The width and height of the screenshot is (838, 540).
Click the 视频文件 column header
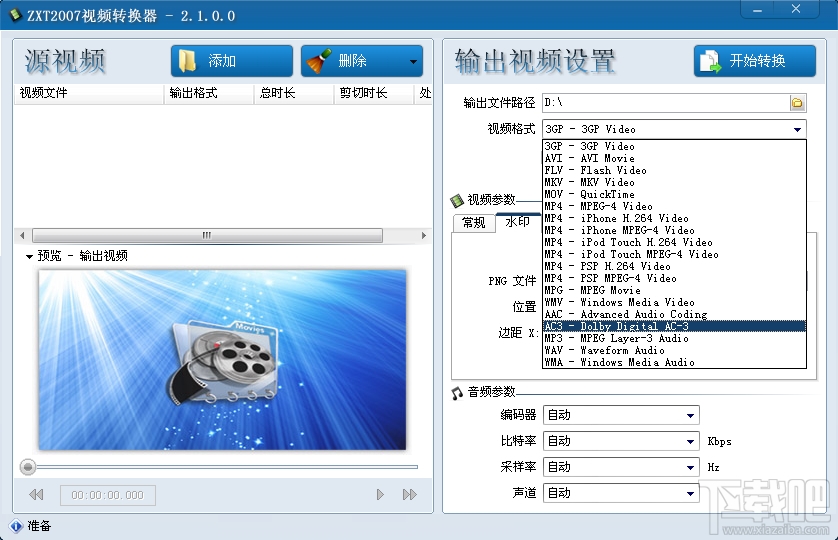[89, 93]
